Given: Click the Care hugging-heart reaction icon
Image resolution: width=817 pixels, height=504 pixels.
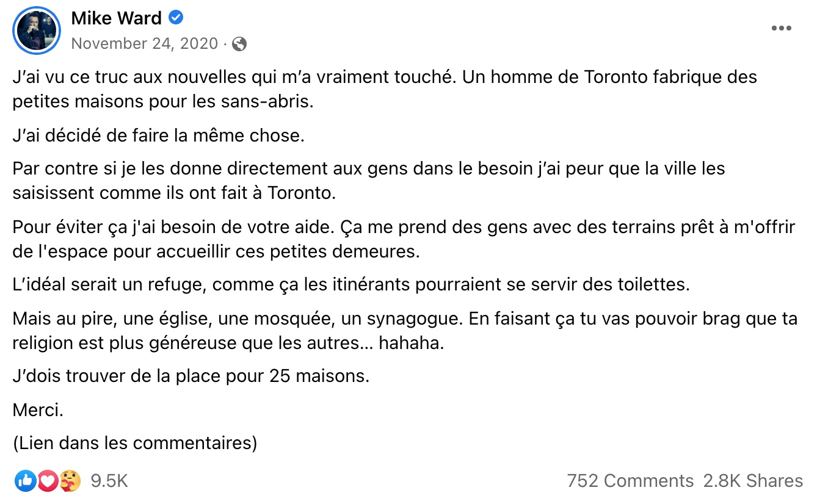Looking at the screenshot, I should point(68,481).
